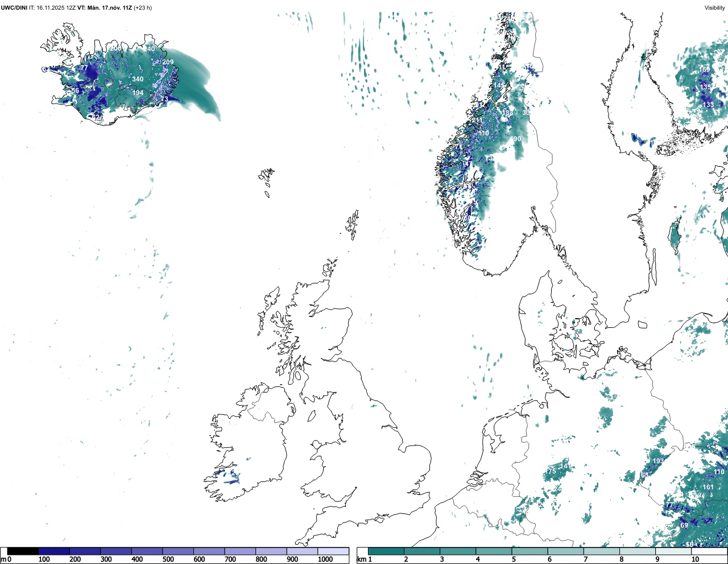
Task: Click the '161' value near bottom right
Action: pos(708,487)
